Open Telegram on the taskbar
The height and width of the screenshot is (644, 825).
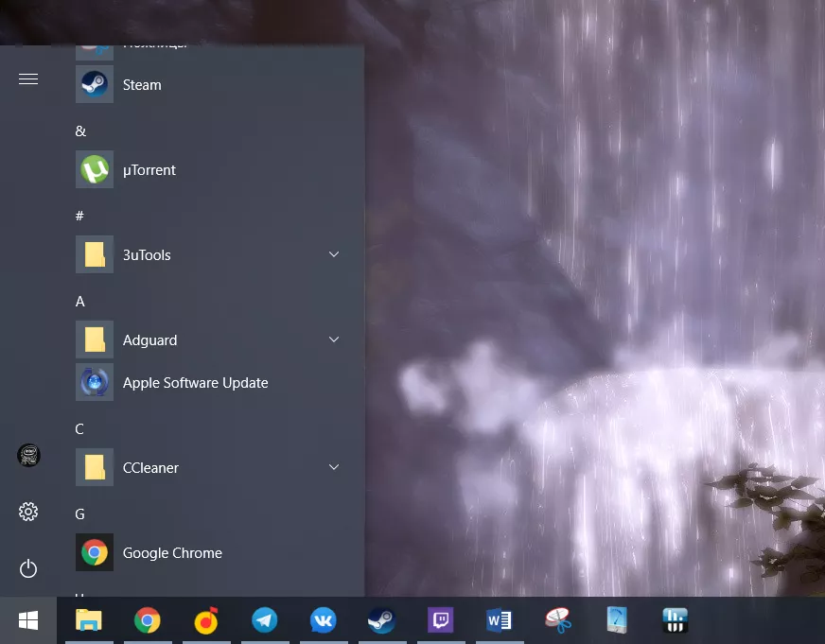pyautogui.click(x=265, y=620)
